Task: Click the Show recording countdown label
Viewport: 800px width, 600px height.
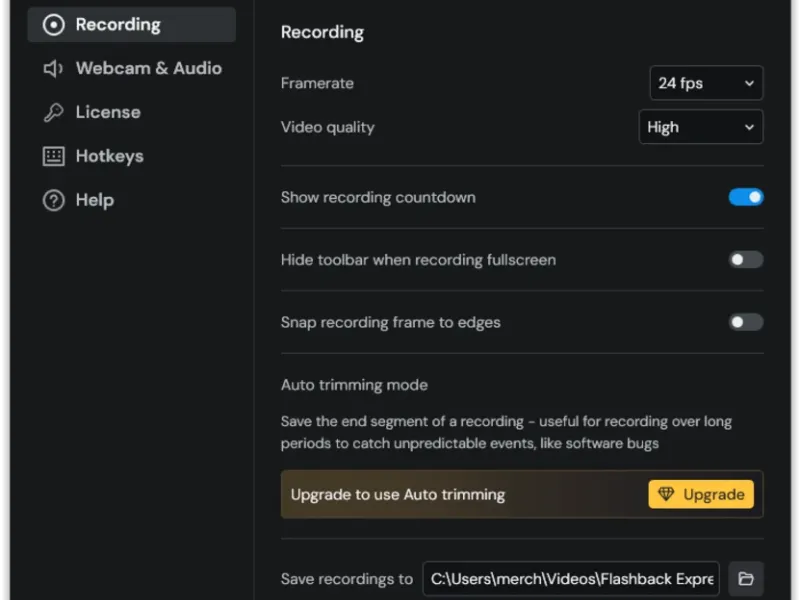Action: click(378, 197)
